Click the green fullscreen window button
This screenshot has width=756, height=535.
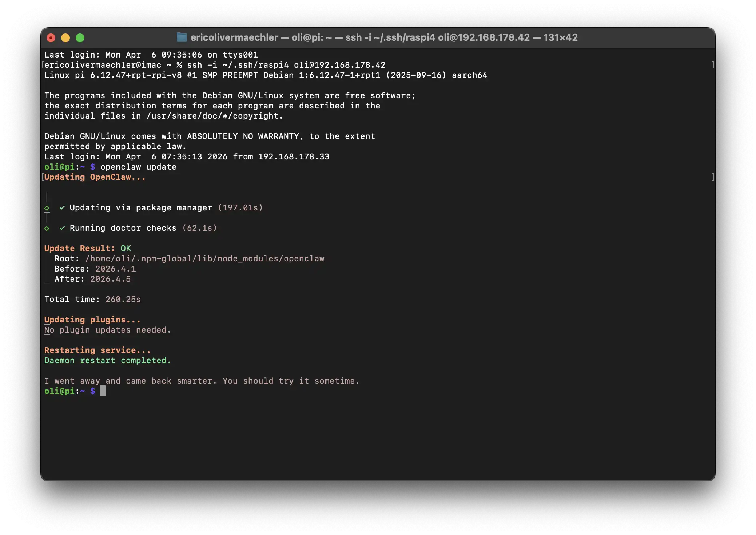(80, 38)
